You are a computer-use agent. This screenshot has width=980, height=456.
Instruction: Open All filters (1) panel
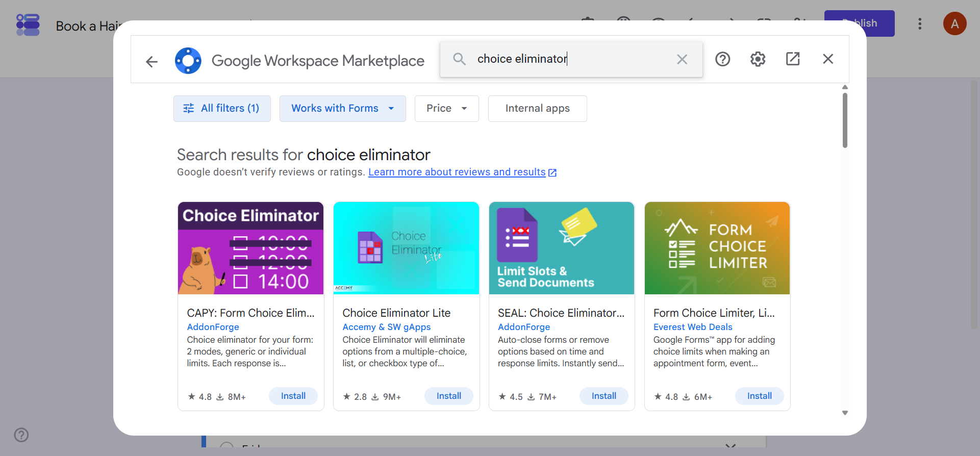222,109
